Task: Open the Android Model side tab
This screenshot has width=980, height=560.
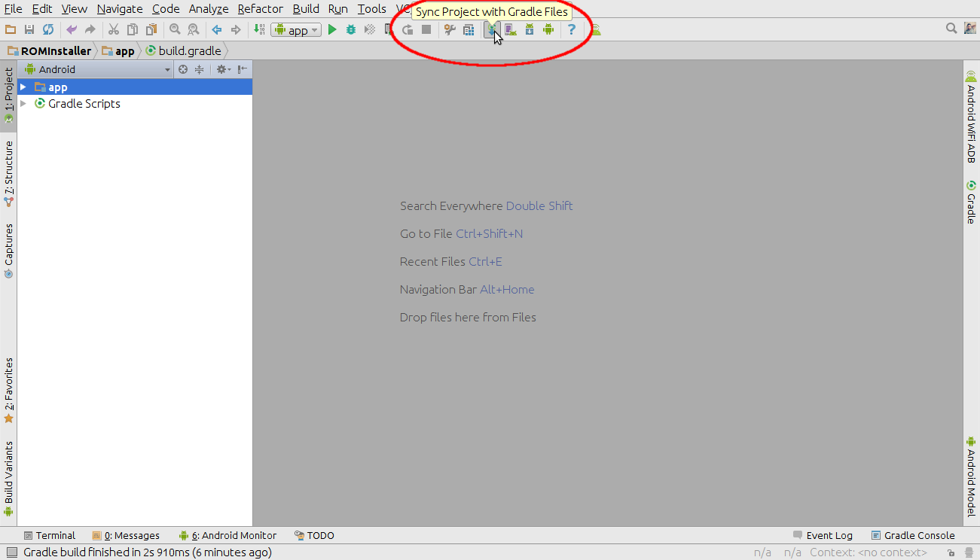Action: (x=971, y=476)
